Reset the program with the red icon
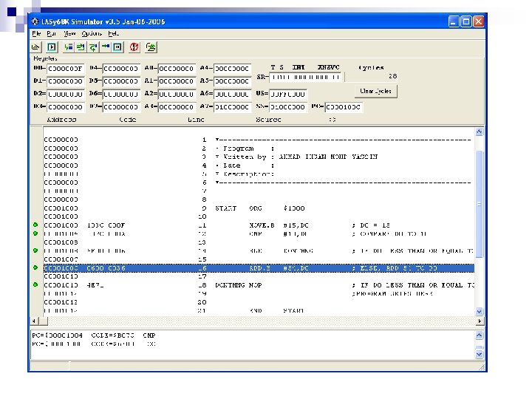This screenshot has width=532, height=399. click(x=134, y=47)
